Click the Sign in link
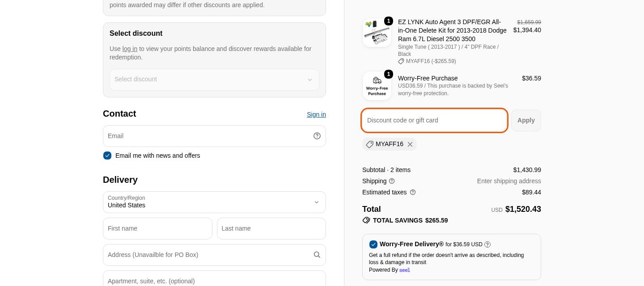Viewport: 644px width, 286px height. coord(316,114)
